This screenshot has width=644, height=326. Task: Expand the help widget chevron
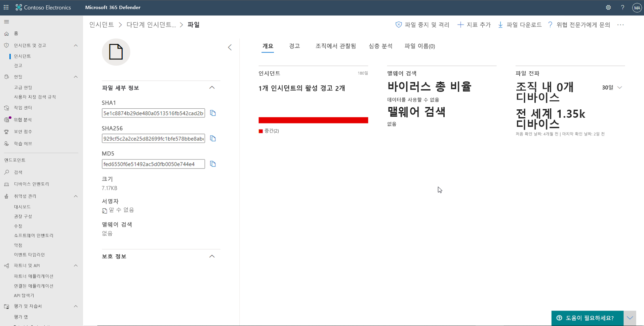[630, 318]
